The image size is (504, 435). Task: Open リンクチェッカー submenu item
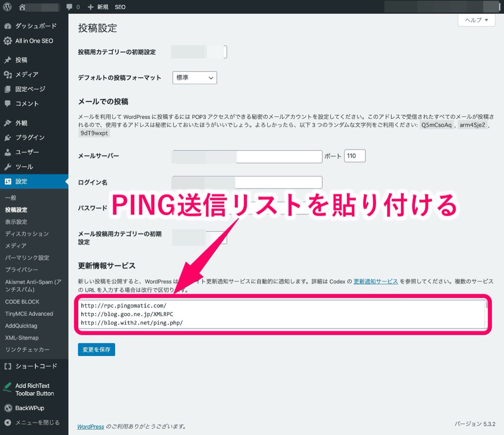tap(27, 350)
